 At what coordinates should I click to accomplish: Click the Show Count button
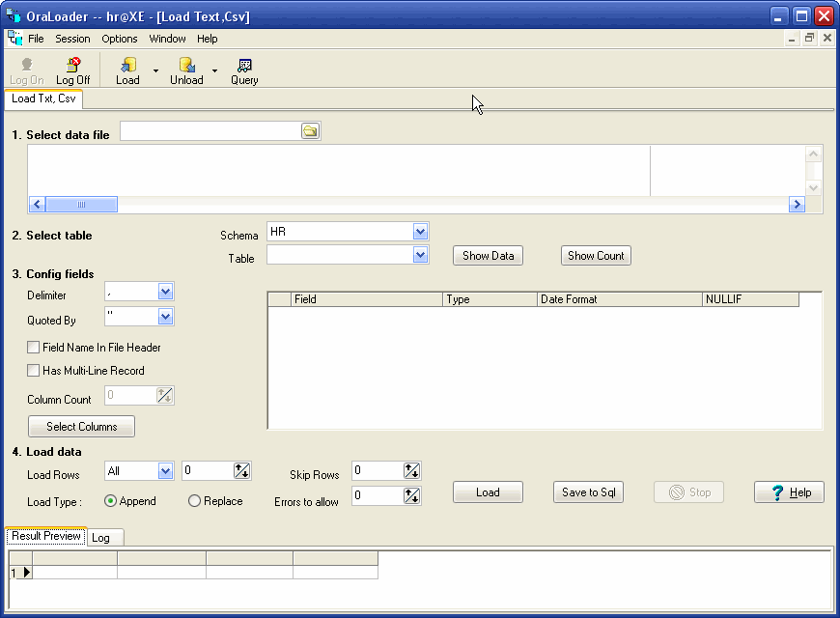596,256
